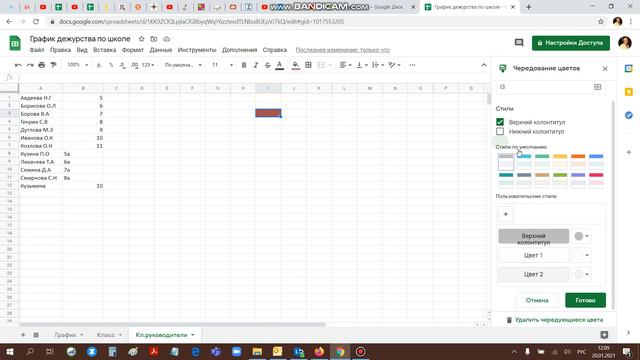Hide the menus with the collapse arrow
This screenshot has height=360, width=640.
484,65
